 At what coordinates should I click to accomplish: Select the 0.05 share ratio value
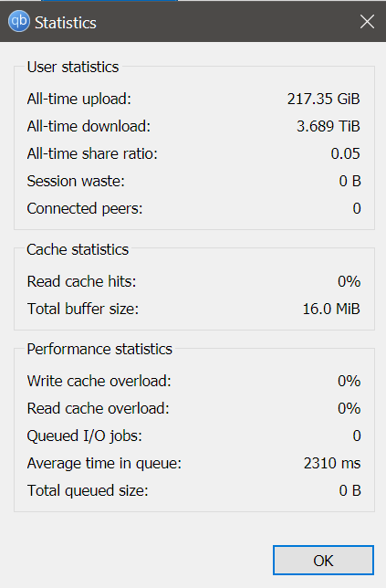click(x=345, y=153)
